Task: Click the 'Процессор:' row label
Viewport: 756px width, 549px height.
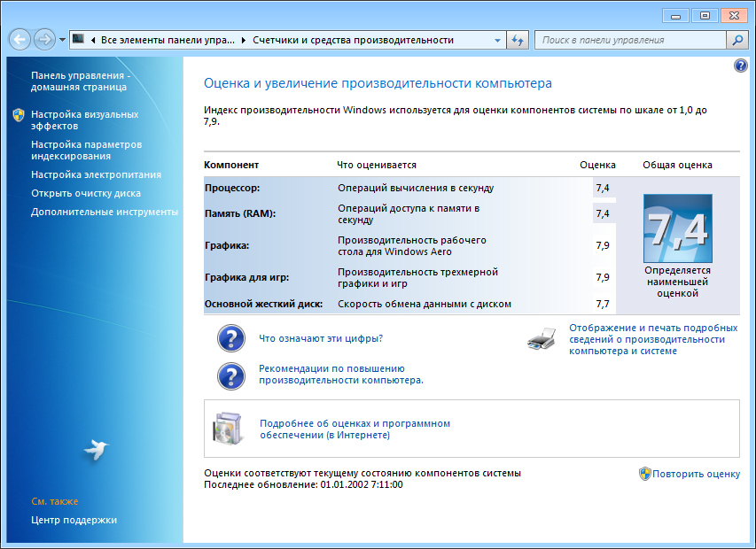Action: pos(232,188)
